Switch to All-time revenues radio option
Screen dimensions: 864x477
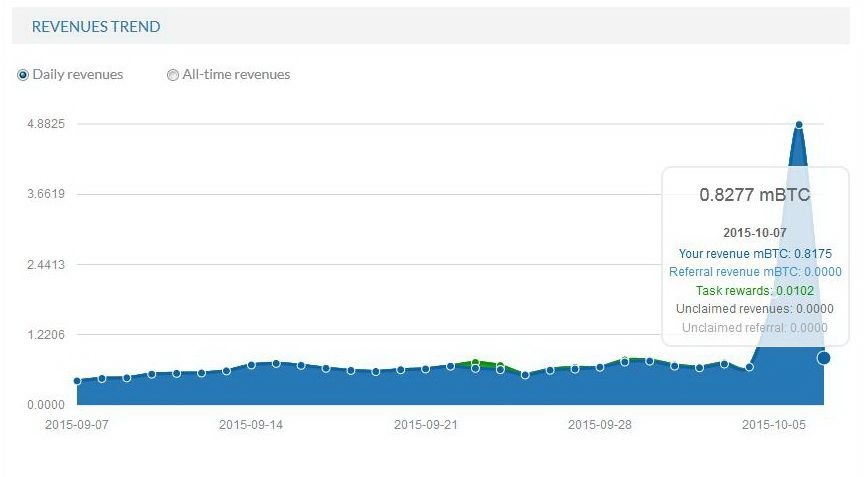coord(172,75)
